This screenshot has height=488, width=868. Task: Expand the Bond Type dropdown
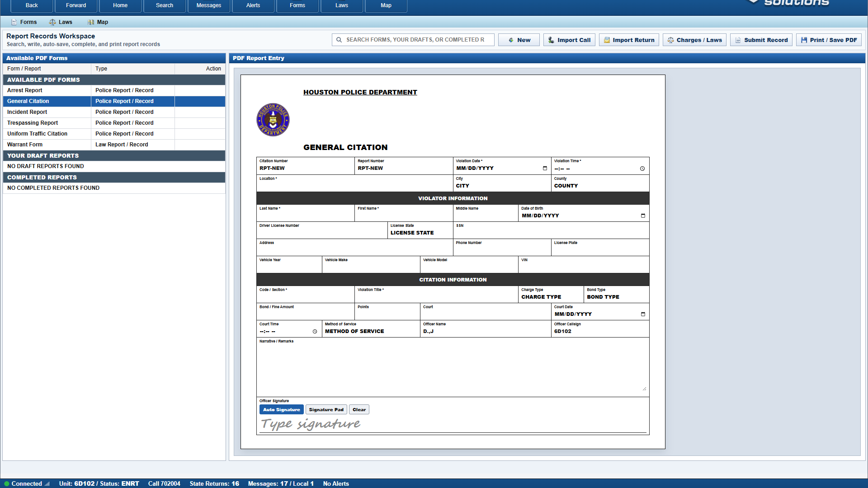[x=617, y=297]
